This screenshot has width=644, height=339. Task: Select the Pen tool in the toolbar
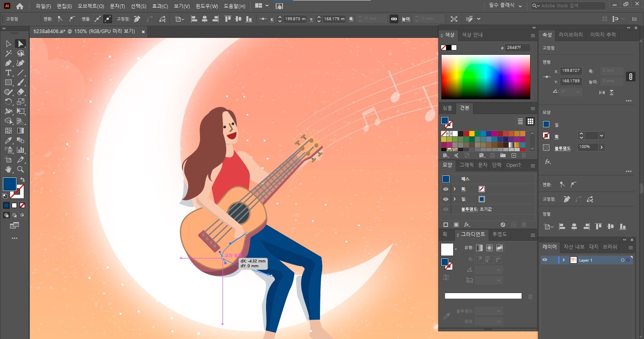8,63
